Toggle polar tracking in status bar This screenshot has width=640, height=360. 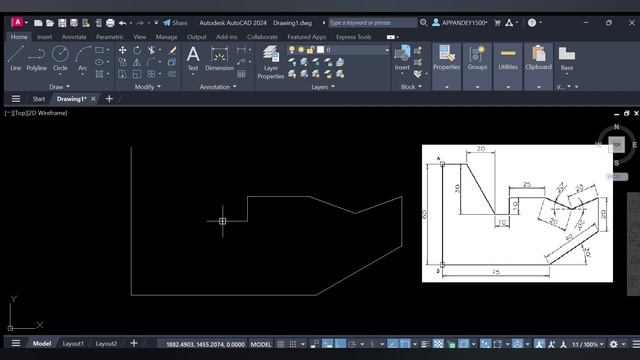[x=352, y=344]
